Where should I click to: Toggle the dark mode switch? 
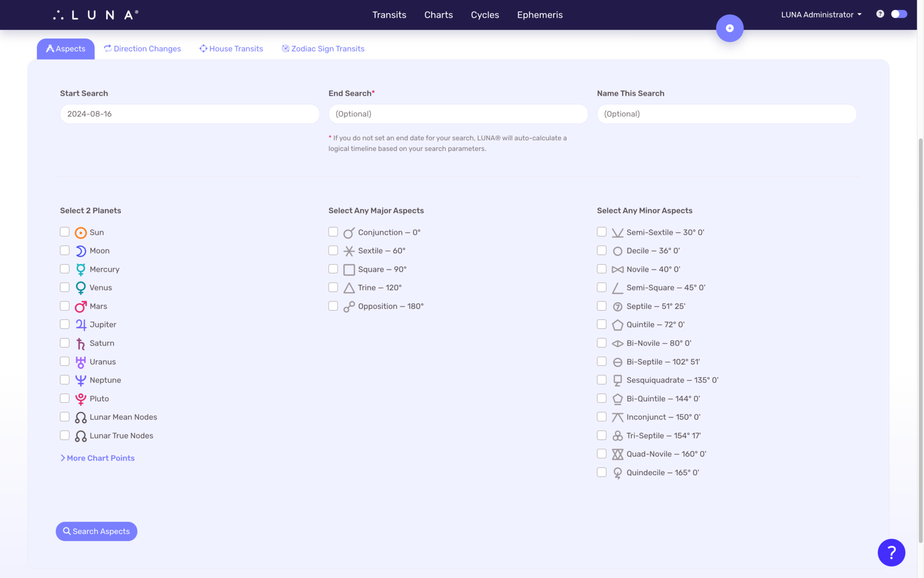(x=899, y=14)
